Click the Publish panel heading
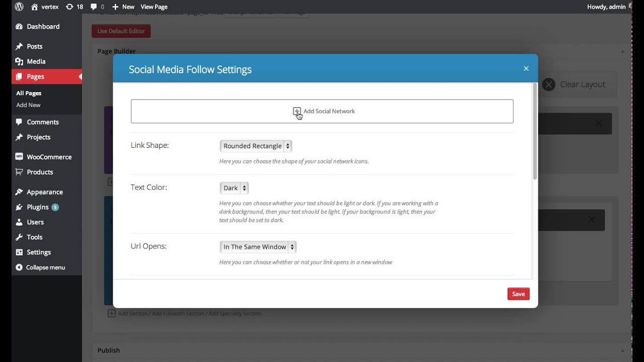Screen dimensions: 644x362 [x=109, y=350]
